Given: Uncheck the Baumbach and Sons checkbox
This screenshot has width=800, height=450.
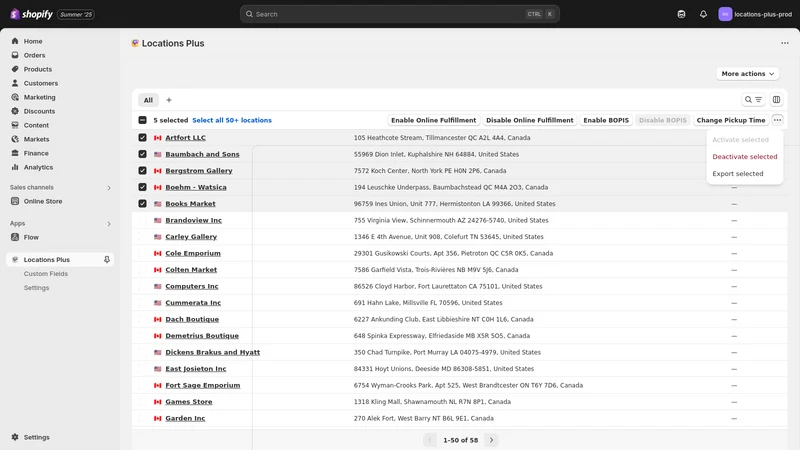Looking at the screenshot, I should point(142,154).
